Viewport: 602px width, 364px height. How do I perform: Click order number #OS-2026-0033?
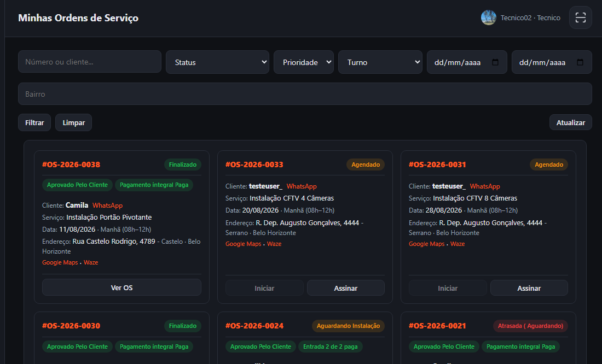coord(254,165)
